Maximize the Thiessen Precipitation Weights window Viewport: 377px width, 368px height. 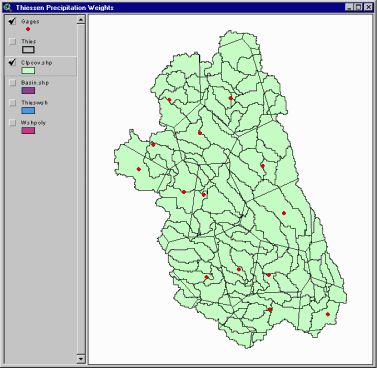point(358,7)
